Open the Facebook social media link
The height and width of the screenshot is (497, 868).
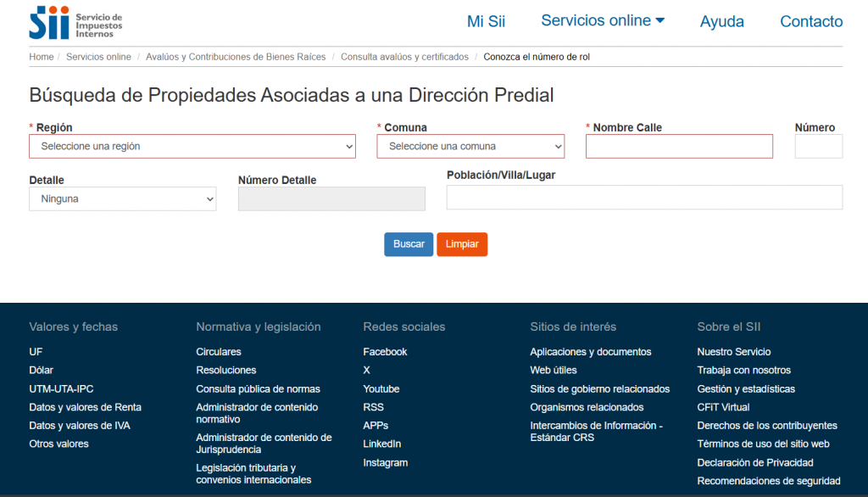click(385, 351)
